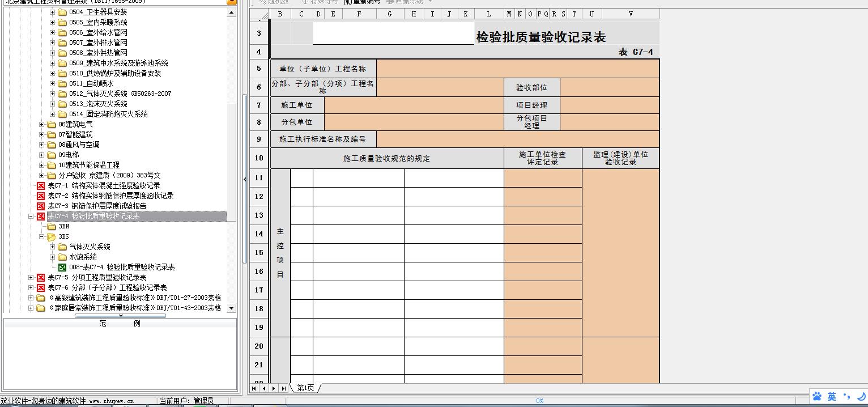Jump to the last sheet using the navigation arrow

283,388
